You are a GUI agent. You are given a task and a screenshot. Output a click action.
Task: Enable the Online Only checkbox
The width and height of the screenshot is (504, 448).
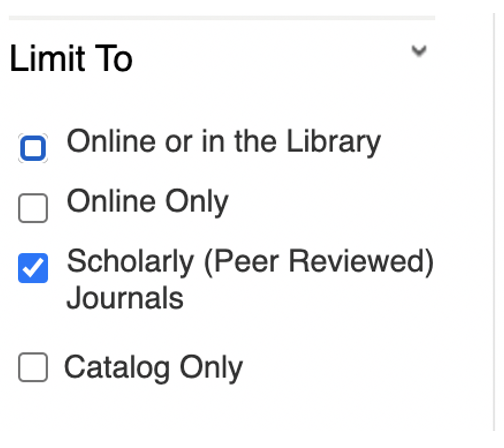(33, 208)
